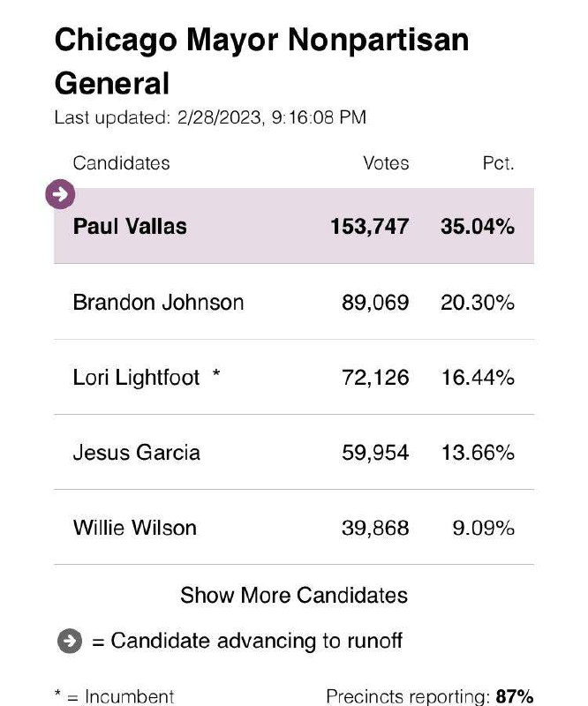The image size is (588, 706).
Task: Select Willie Wilson candidate name
Action: click(134, 528)
